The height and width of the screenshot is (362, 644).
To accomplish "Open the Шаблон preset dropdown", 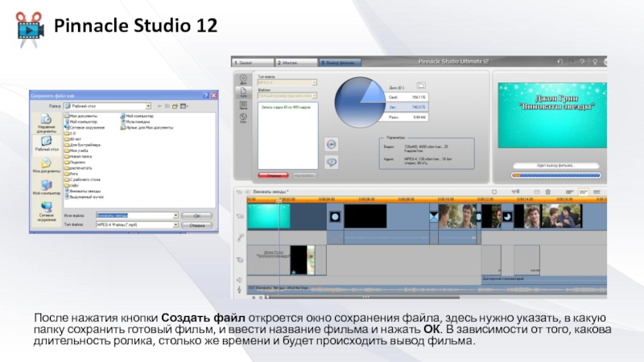I will (x=287, y=96).
